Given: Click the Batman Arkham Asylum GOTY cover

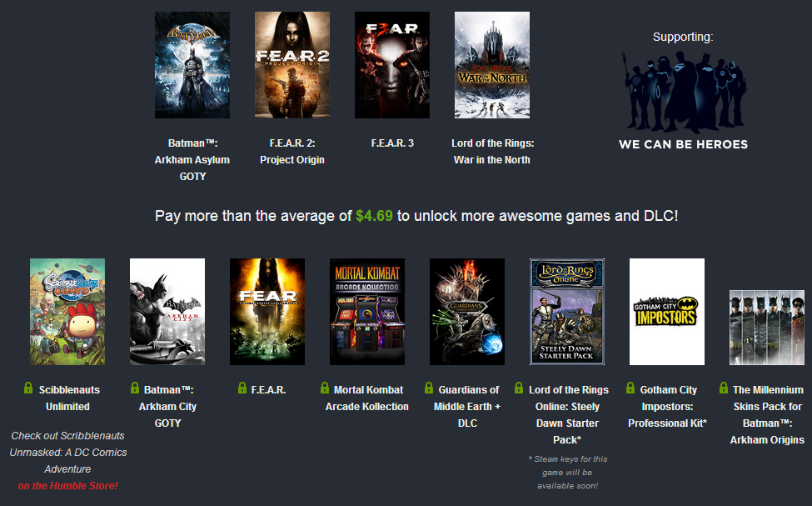Looking at the screenshot, I should tap(192, 65).
